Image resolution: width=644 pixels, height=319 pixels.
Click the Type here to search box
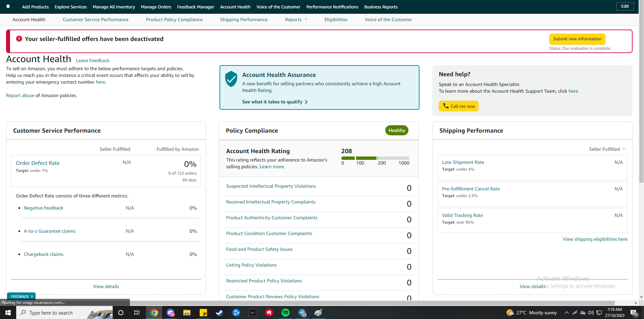pyautogui.click(x=64, y=313)
